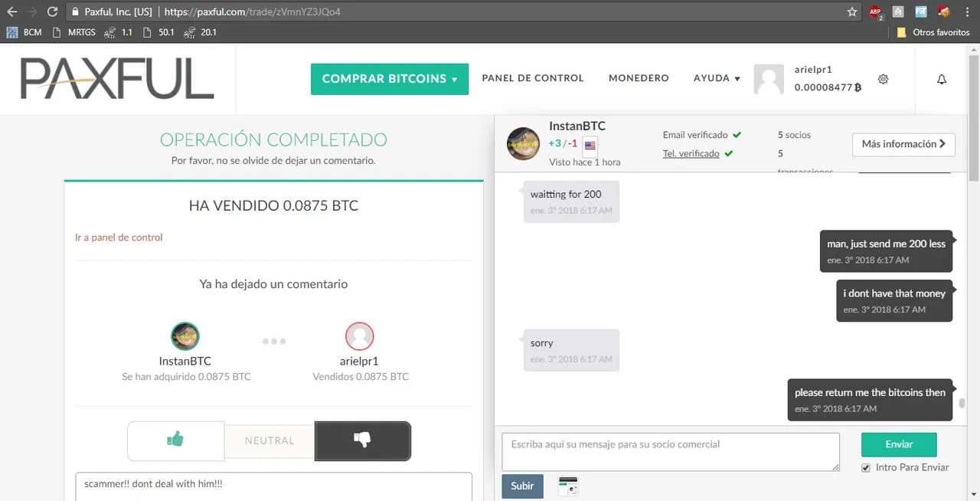This screenshot has width=980, height=501.
Task: Send message with Enviar button
Action: pyautogui.click(x=899, y=444)
